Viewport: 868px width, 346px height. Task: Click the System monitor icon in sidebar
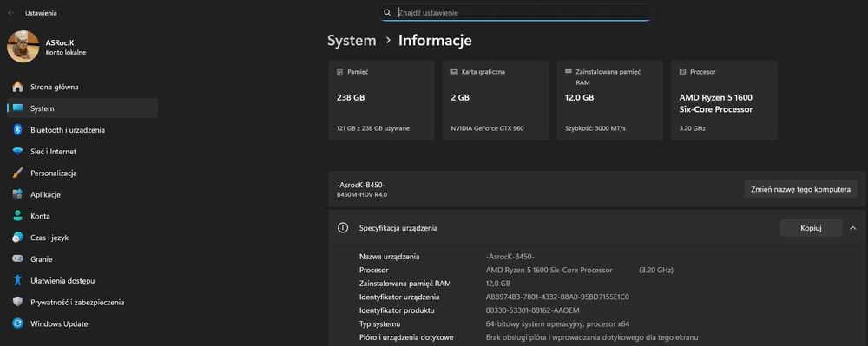coord(17,108)
